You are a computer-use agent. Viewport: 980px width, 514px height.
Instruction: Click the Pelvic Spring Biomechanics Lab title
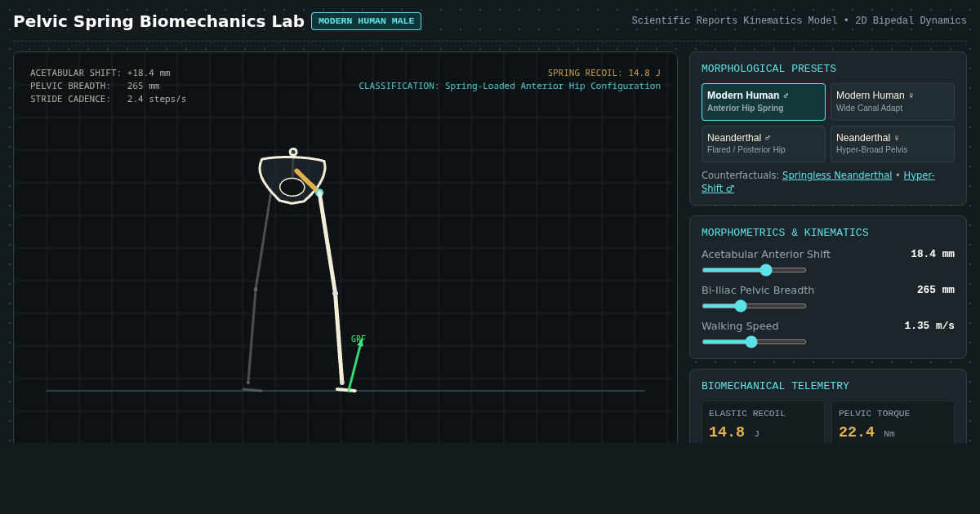click(158, 21)
